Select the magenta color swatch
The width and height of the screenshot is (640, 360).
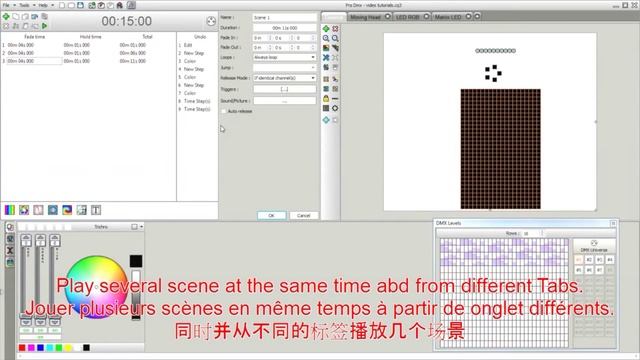31,348
